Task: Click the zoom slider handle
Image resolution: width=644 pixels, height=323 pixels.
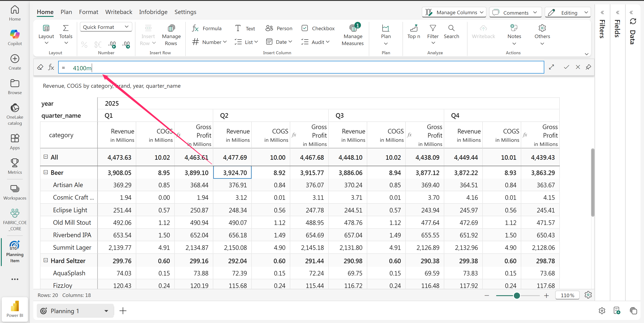Action: (x=517, y=295)
